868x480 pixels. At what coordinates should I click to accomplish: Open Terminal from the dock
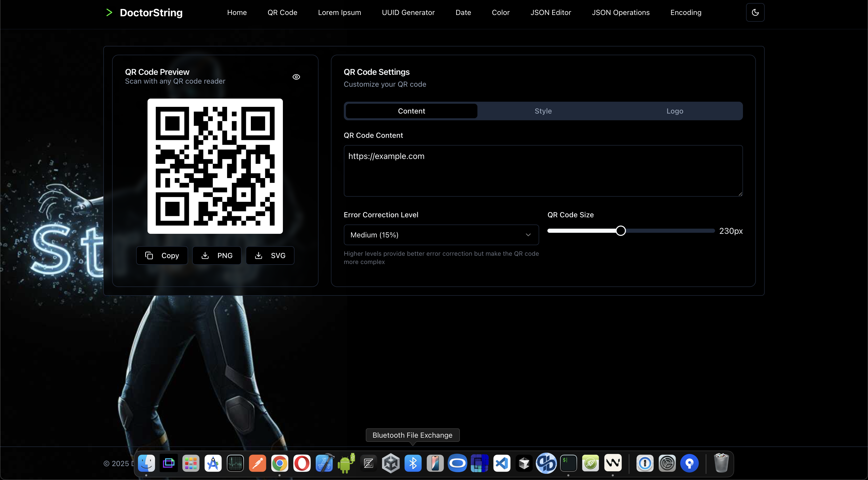pyautogui.click(x=568, y=463)
